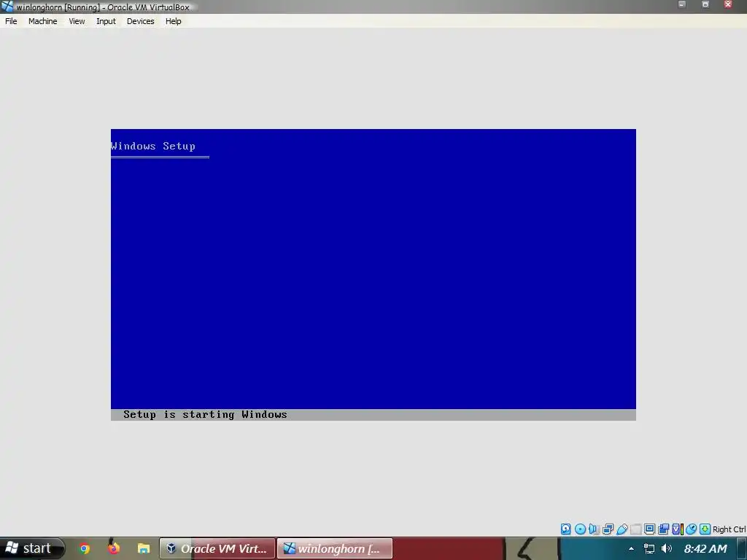Click the host network tray icon

point(649,549)
